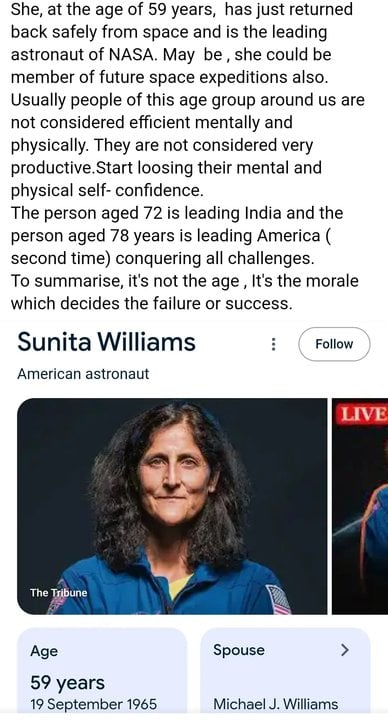Open the Sunita Williams portrait photo

pyautogui.click(x=172, y=506)
